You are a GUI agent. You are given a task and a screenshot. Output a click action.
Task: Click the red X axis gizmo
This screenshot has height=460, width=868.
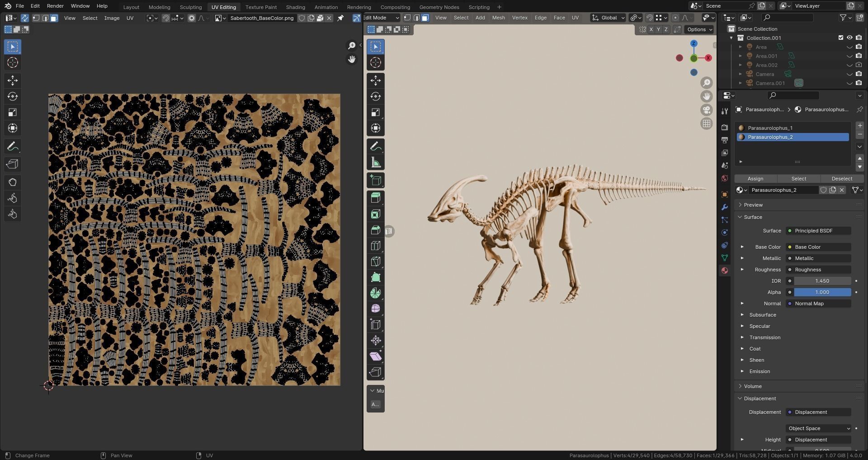(x=708, y=58)
